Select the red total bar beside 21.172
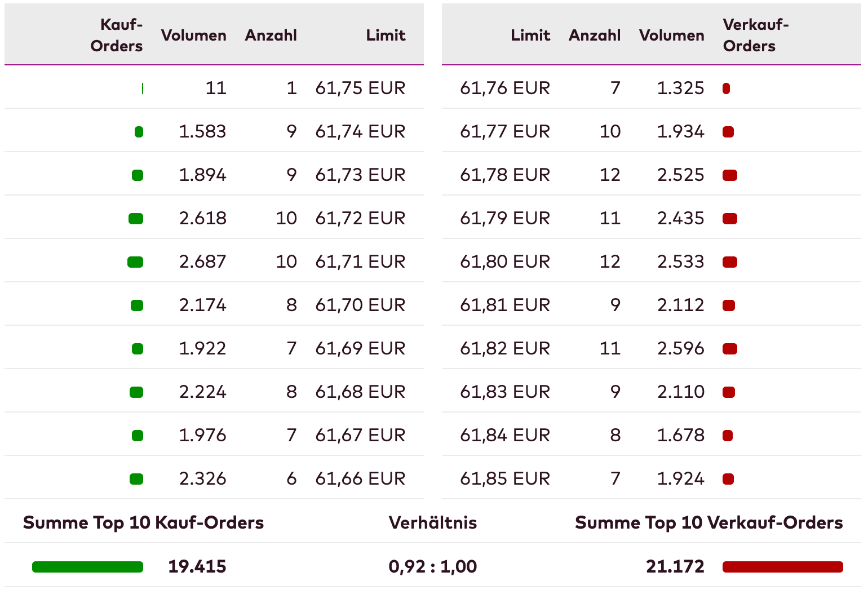This screenshot has height=612, width=868. coord(782,567)
